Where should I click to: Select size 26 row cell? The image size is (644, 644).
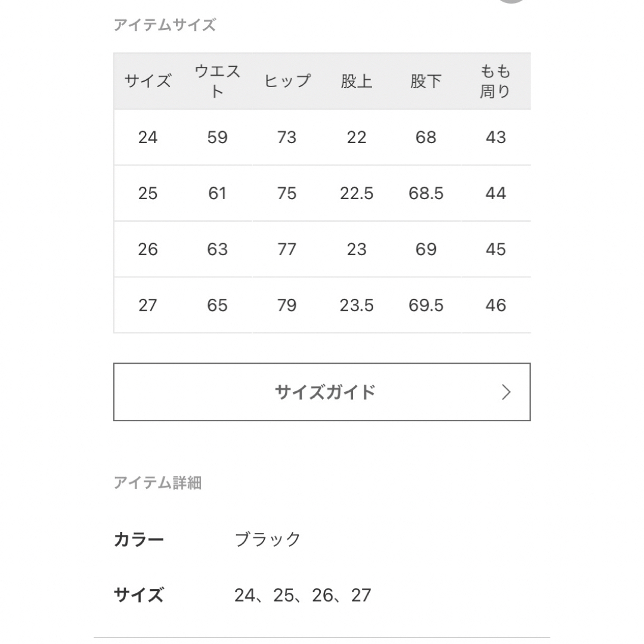pyautogui.click(x=148, y=249)
